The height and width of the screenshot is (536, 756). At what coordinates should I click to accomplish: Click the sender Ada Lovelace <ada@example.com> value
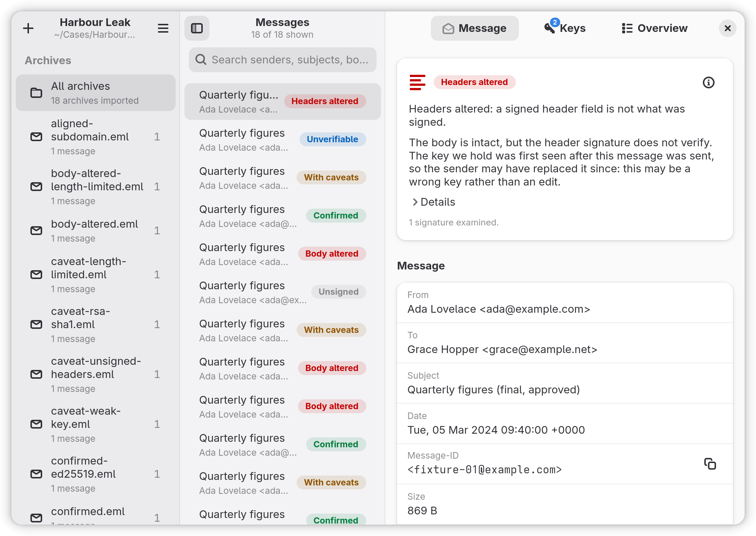[x=499, y=309]
